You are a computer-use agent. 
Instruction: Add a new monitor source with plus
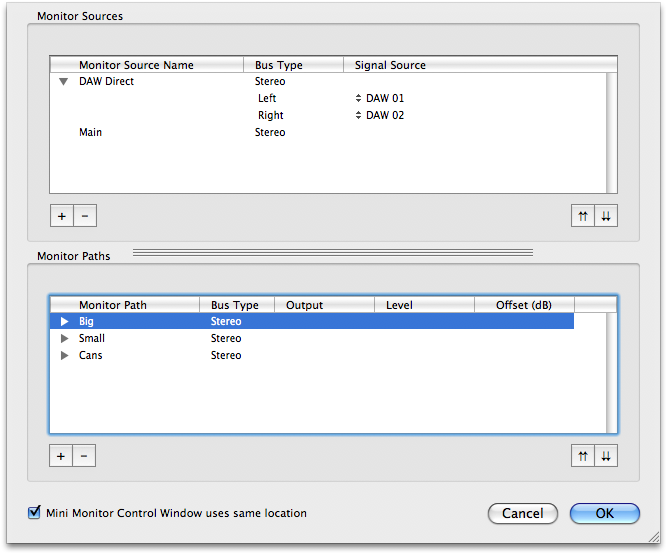[x=62, y=216]
